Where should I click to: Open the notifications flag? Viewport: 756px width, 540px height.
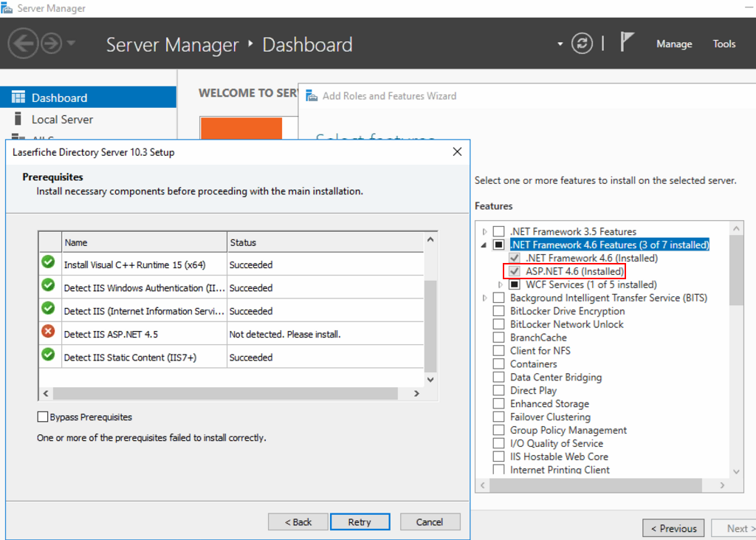click(x=627, y=41)
